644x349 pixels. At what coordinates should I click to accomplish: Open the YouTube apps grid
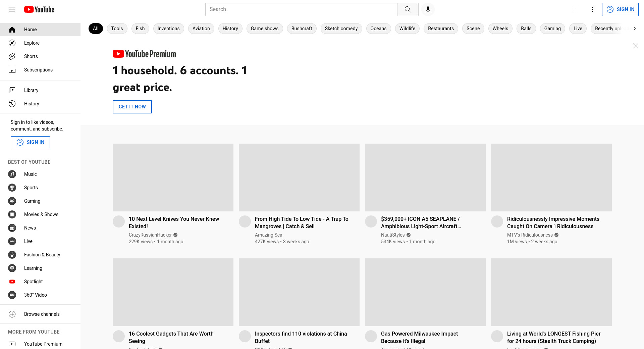(577, 9)
